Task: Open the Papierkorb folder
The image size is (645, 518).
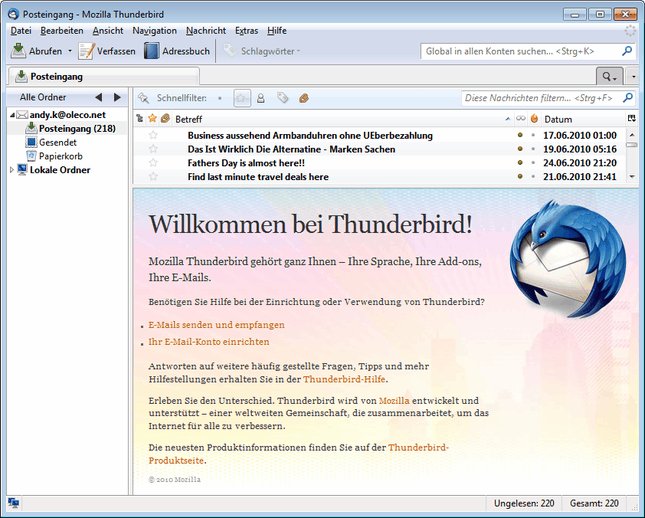Action: [x=60, y=156]
